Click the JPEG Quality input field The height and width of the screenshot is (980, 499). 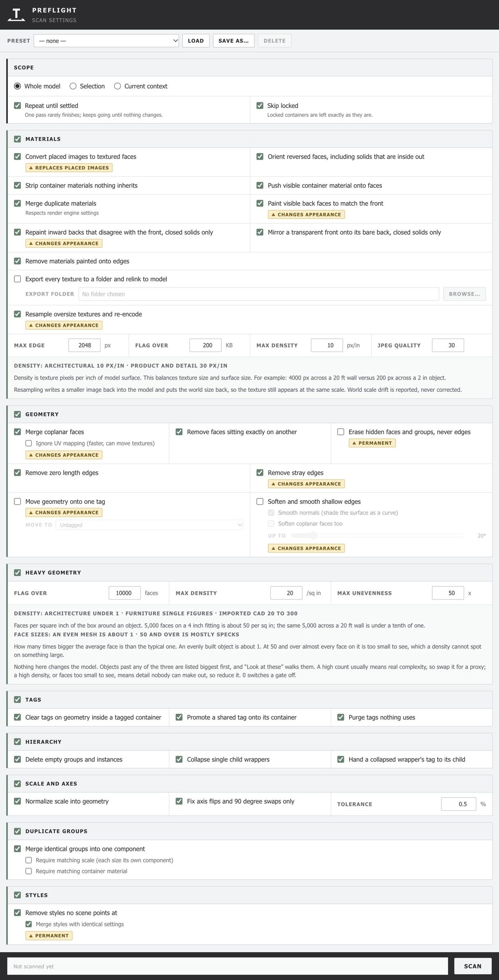(448, 345)
